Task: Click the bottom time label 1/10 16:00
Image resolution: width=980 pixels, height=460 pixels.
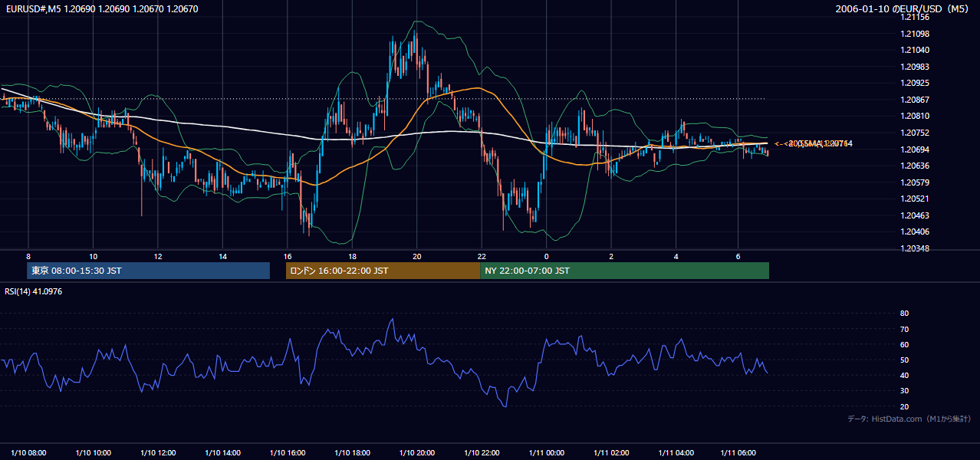Action: [288, 452]
